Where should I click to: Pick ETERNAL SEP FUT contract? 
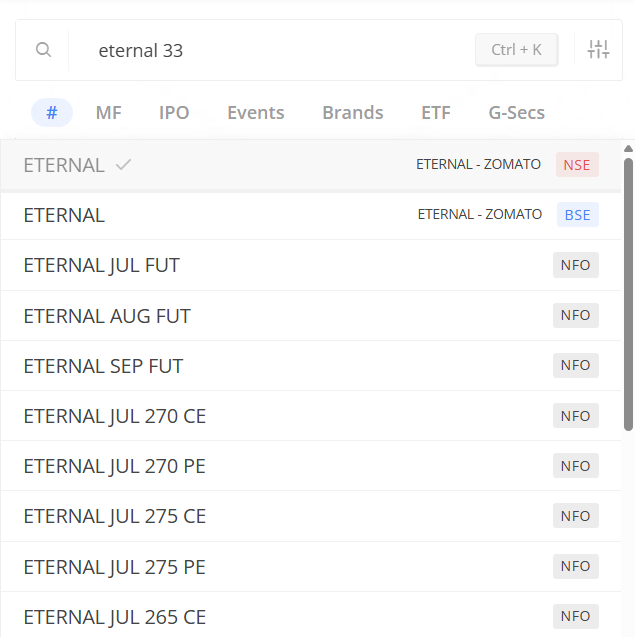[103, 366]
